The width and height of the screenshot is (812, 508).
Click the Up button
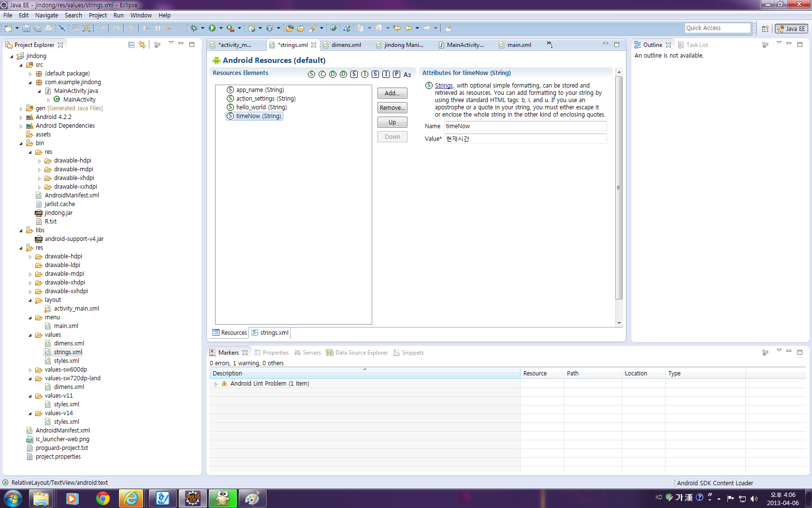click(x=392, y=122)
